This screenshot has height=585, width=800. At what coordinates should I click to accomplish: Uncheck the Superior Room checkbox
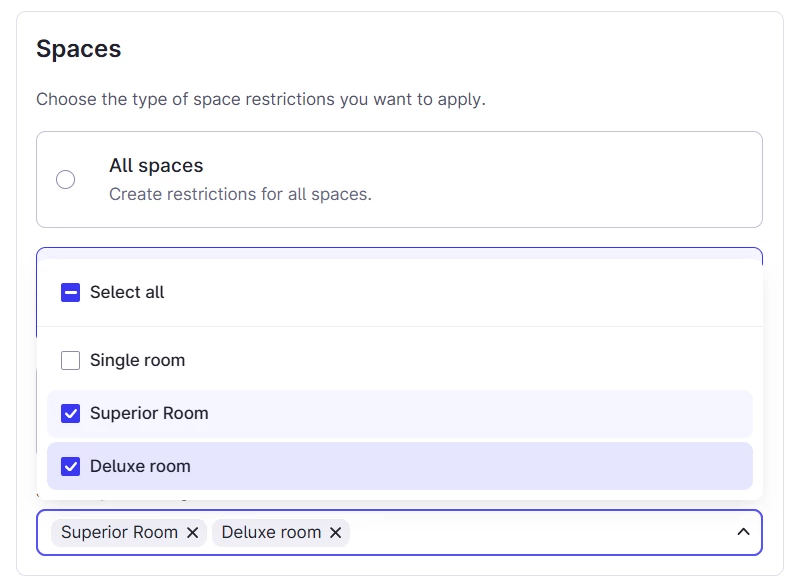[70, 414]
